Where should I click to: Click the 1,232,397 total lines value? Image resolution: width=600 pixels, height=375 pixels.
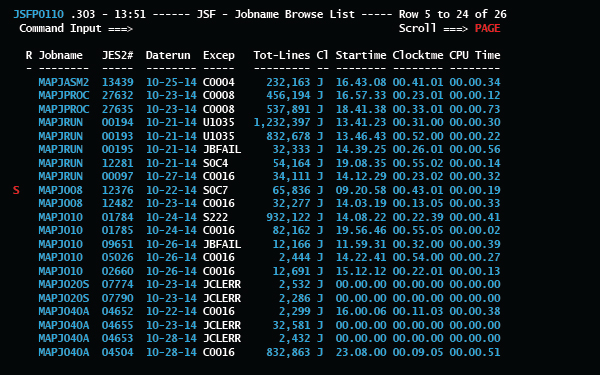click(x=282, y=123)
